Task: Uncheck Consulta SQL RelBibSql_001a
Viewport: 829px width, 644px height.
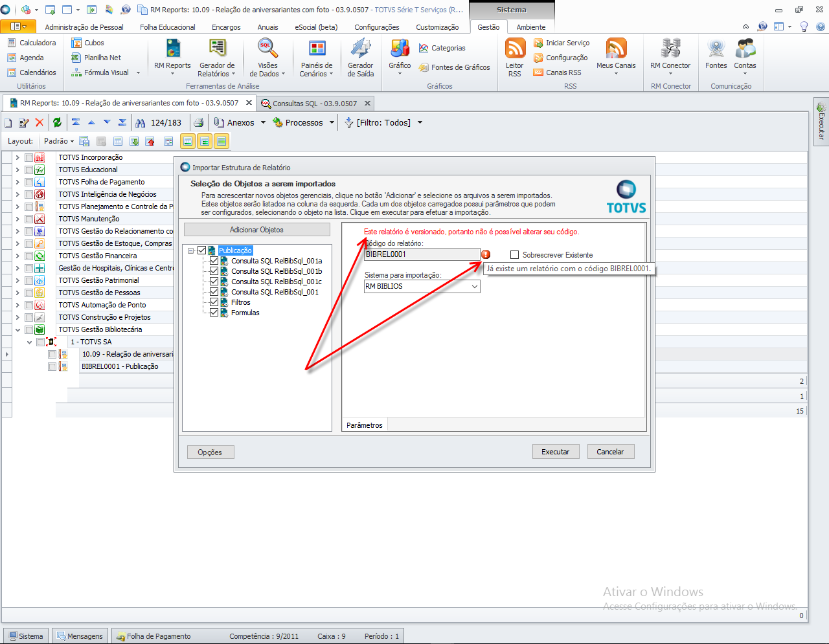Action: tap(214, 261)
